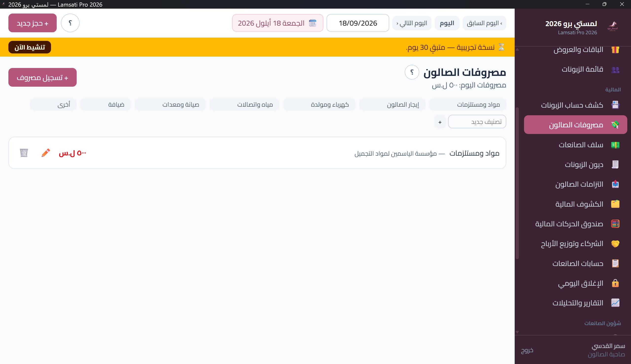Click the pencil edit icon on expense row

coord(46,153)
